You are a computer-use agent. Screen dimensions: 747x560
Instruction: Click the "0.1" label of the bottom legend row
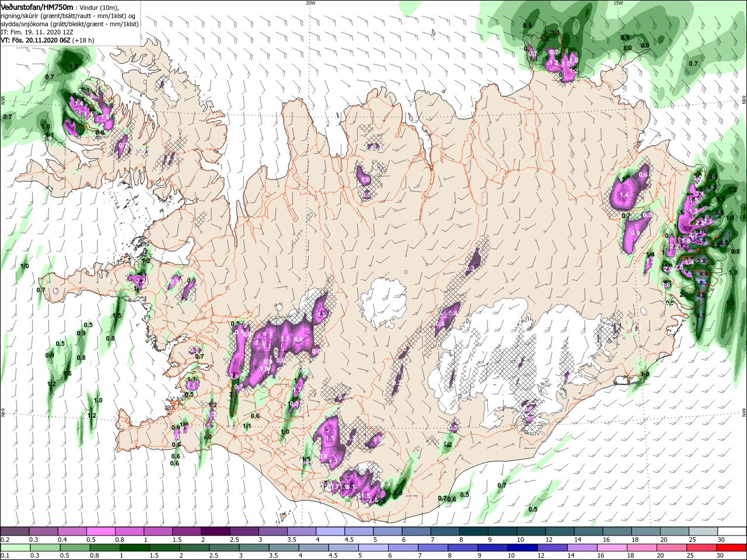(x=5, y=556)
